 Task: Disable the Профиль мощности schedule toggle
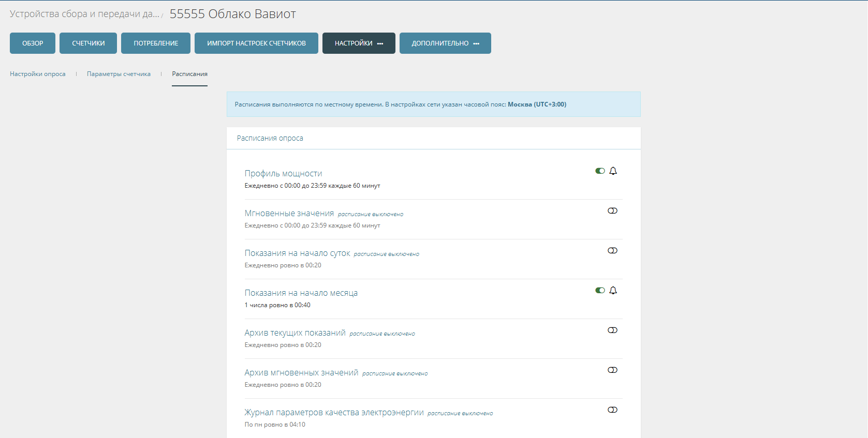[x=600, y=171]
